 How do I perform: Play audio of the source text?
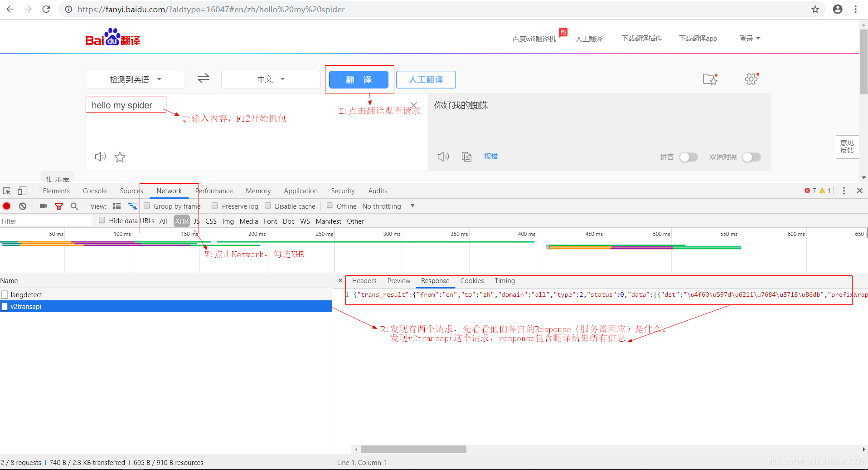[x=100, y=157]
